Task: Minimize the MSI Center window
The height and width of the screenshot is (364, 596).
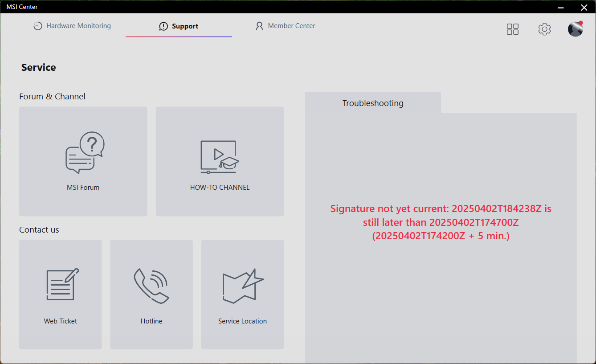Action: click(x=561, y=7)
